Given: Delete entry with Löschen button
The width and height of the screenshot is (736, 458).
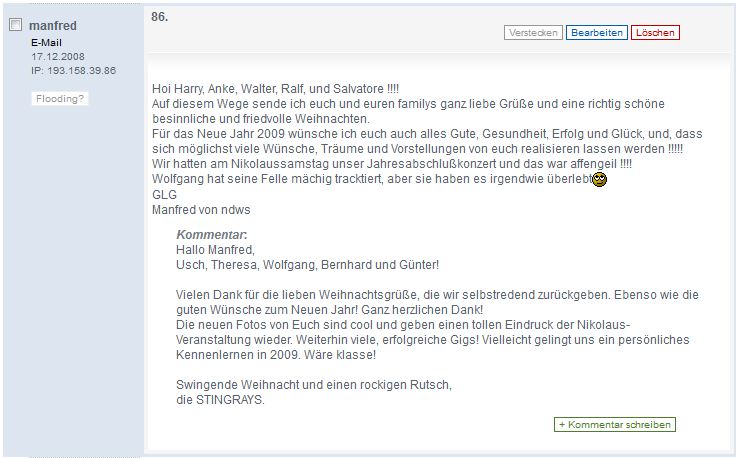Looking at the screenshot, I should pyautogui.click(x=655, y=33).
